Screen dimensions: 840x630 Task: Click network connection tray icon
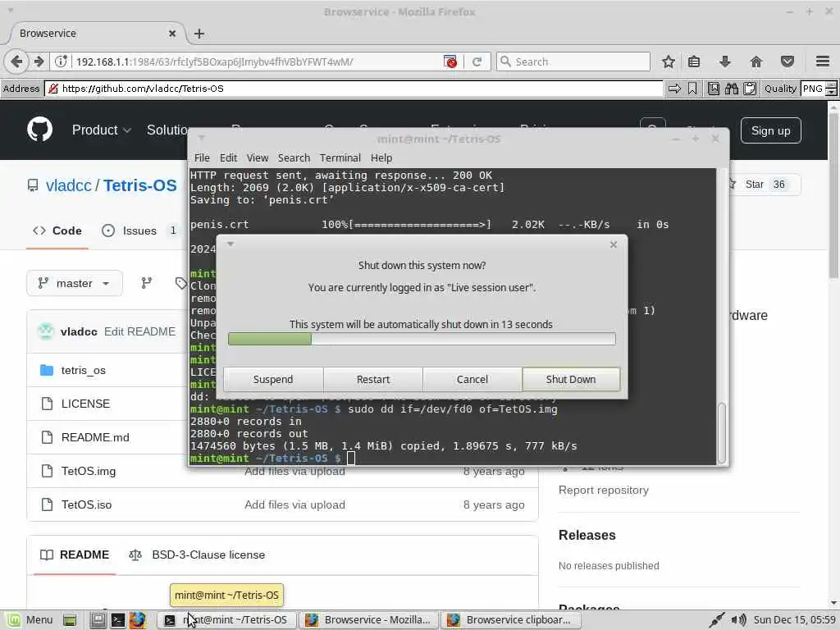coord(716,620)
